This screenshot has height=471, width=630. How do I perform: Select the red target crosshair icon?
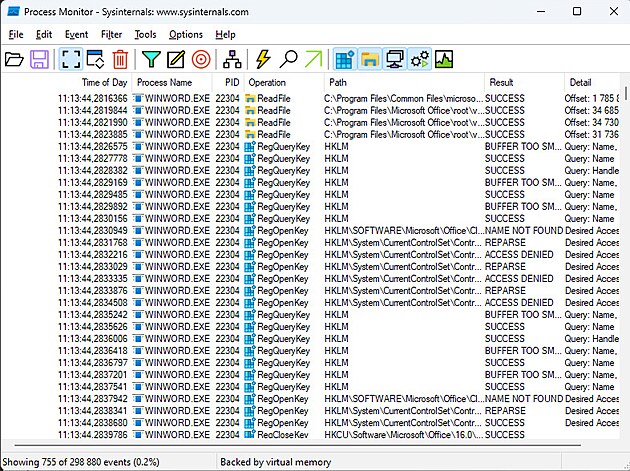pyautogui.click(x=201, y=59)
